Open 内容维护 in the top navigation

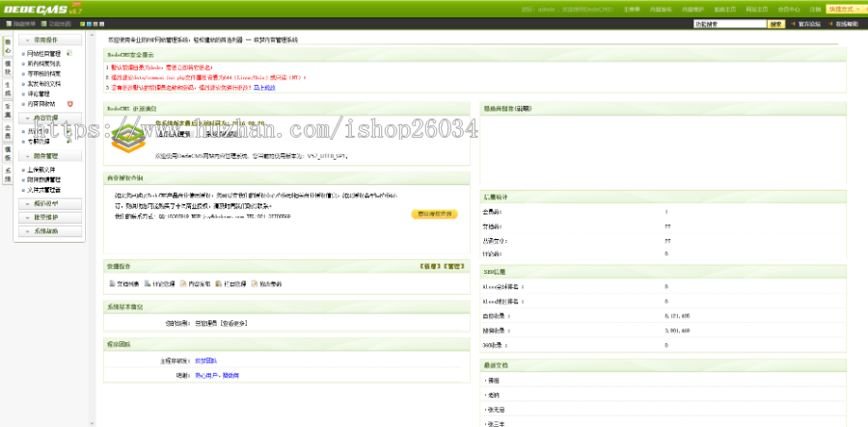(692, 10)
